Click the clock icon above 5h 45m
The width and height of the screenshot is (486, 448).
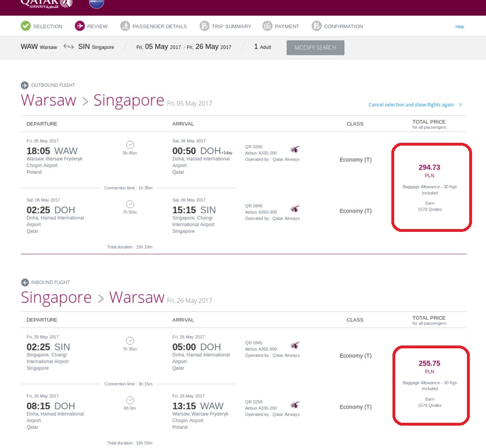click(x=130, y=144)
